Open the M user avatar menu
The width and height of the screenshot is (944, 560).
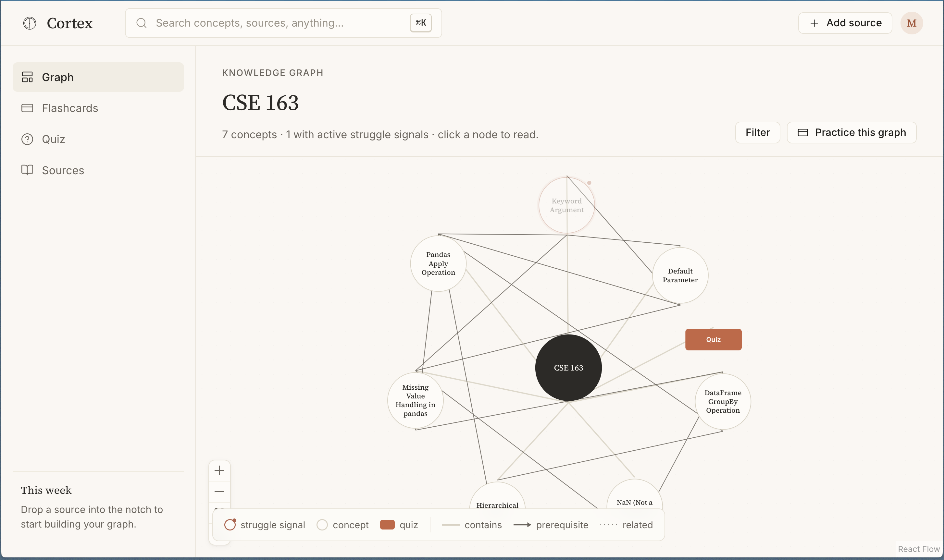click(911, 23)
